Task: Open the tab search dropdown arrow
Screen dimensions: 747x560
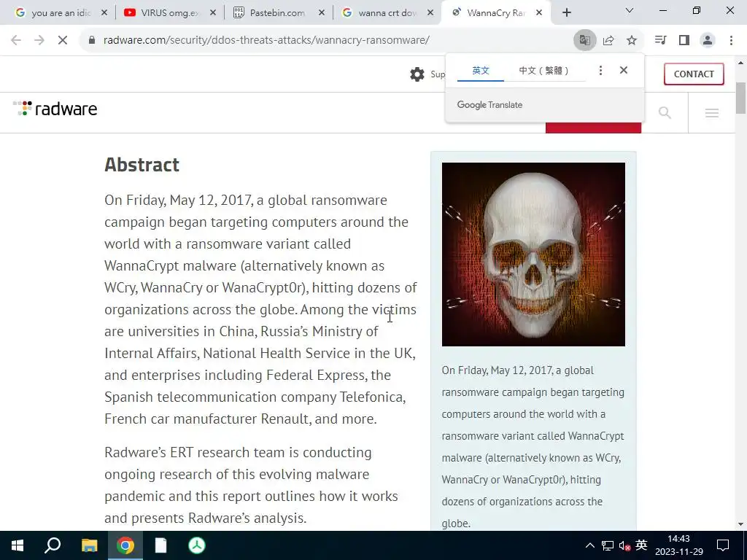Action: pos(630,10)
